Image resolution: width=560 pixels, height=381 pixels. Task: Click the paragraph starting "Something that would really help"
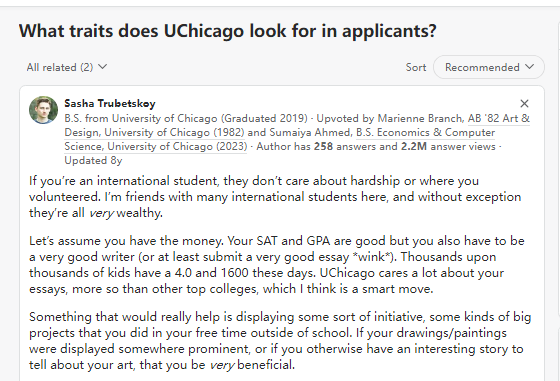(x=280, y=341)
